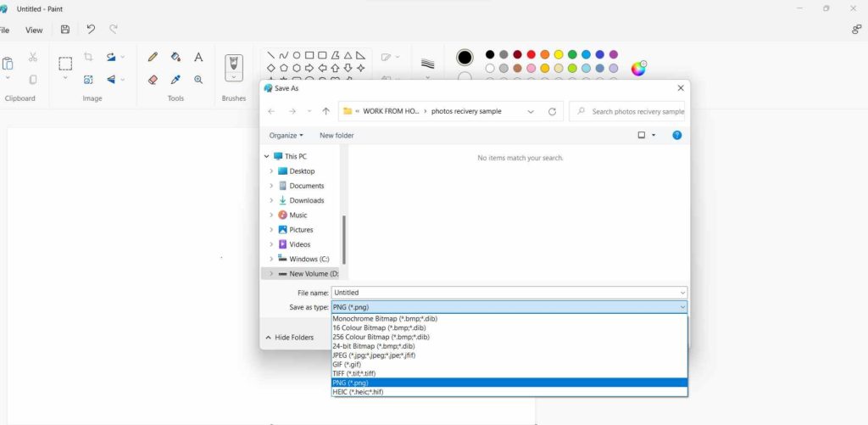
Task: Click the Crop image icon
Action: (88, 57)
